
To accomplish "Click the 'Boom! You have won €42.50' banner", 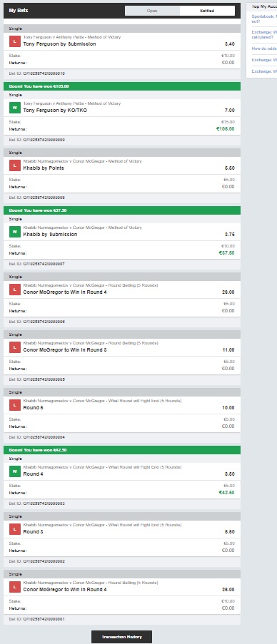I will pyautogui.click(x=122, y=450).
